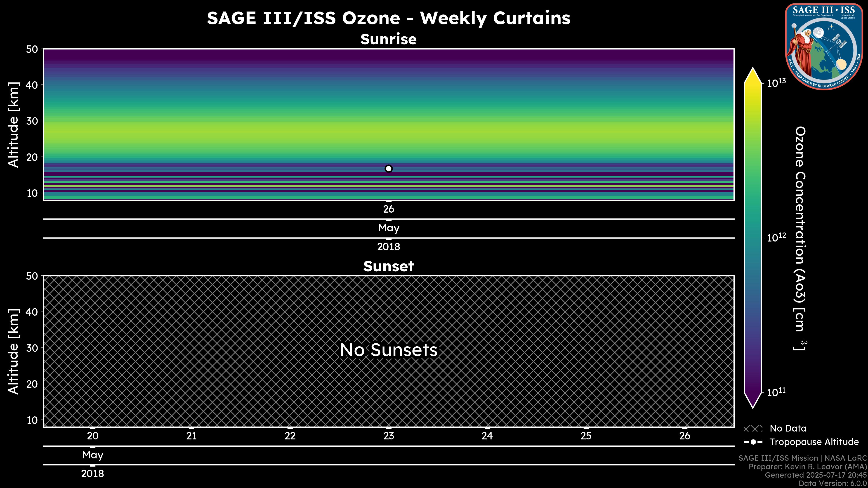The image size is (868, 488).
Task: Click the Sunset panel title
Action: (389, 266)
